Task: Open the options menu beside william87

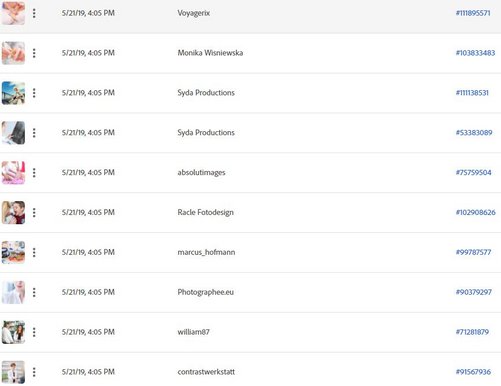Action: tap(34, 332)
